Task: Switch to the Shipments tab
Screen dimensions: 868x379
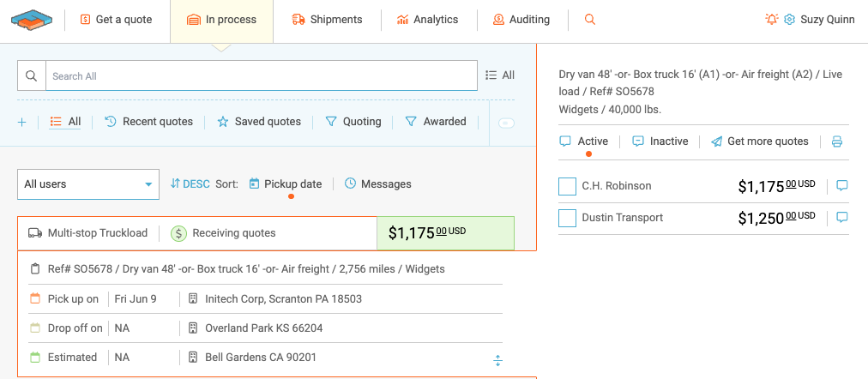Action: (x=327, y=20)
